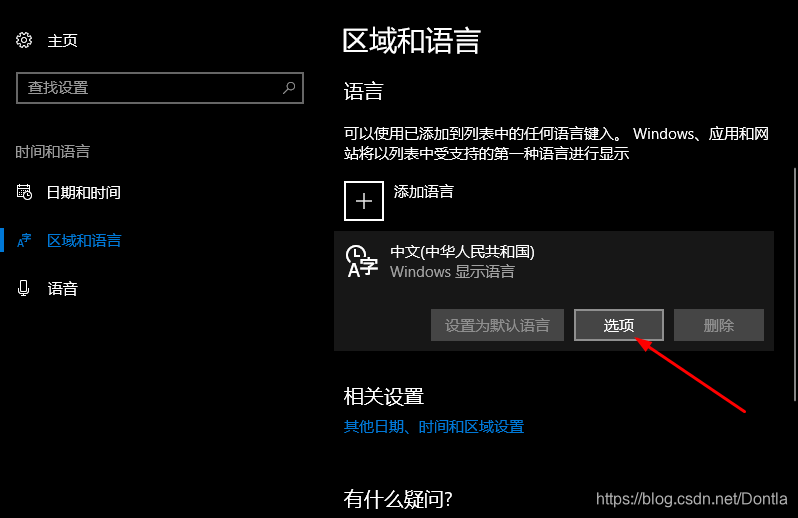Click the Windows 显示语言 subtitle text
This screenshot has height=518, width=798.
[x=452, y=271]
